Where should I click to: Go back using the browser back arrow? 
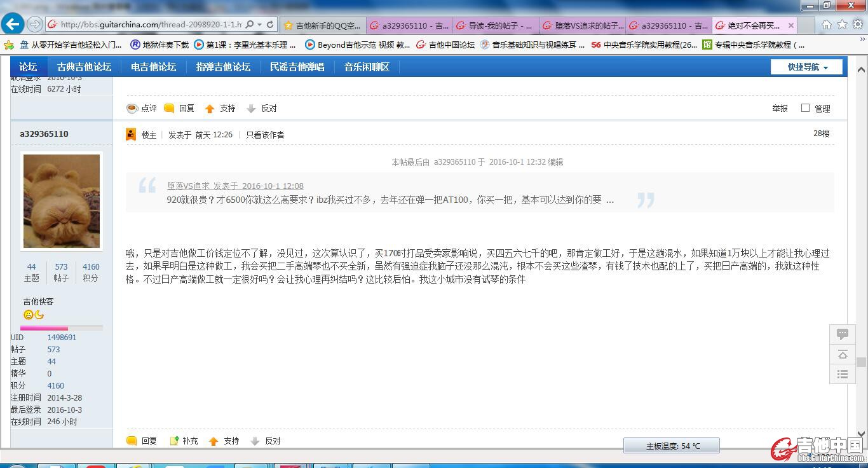[13, 25]
